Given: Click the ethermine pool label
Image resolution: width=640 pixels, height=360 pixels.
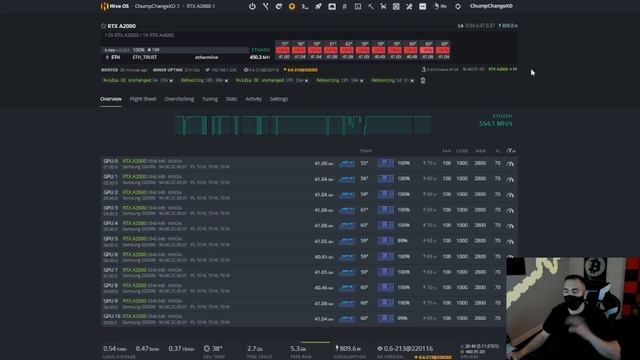Looking at the screenshot, I should [x=207, y=57].
